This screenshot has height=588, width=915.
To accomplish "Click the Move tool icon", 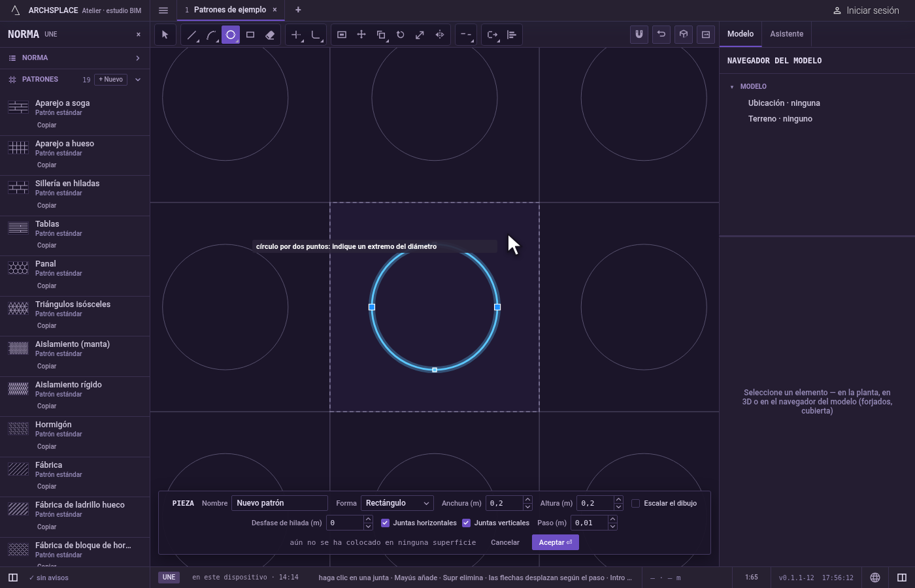I will pyautogui.click(x=361, y=35).
